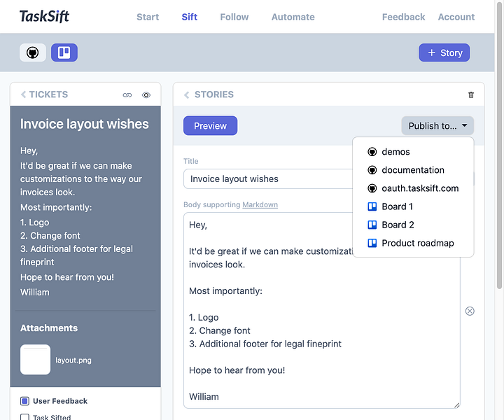Screen dimensions: 504x420
Task: Select the GitHub integration button
Action: pyautogui.click(x=33, y=52)
